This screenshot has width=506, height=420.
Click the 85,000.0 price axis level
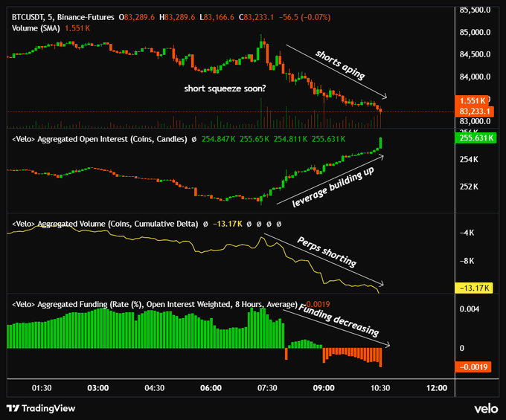[x=475, y=32]
